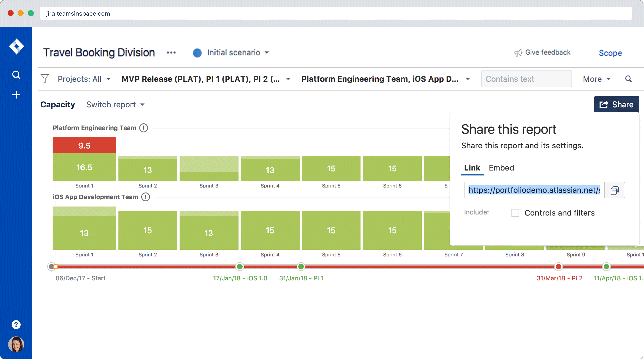Open search from the left sidebar
The image size is (644, 360).
coord(16,74)
